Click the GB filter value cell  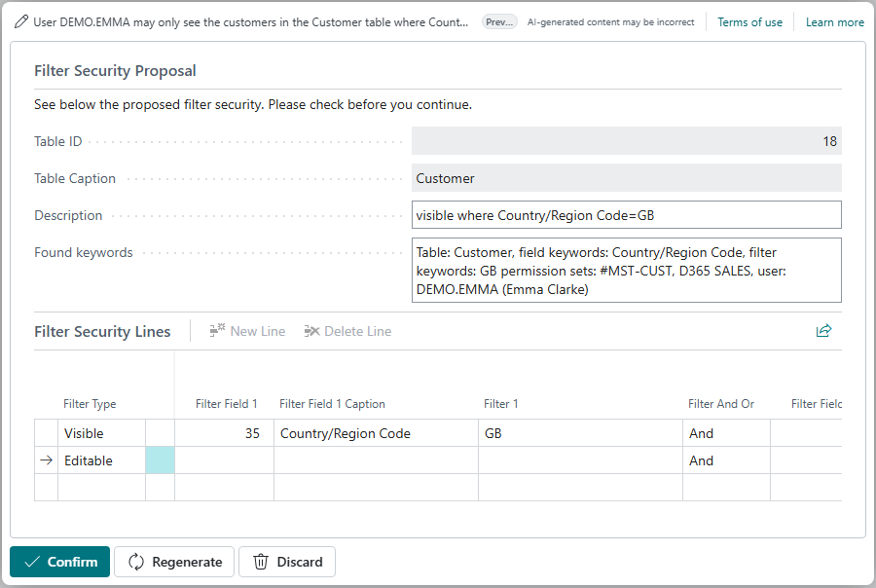(x=580, y=433)
